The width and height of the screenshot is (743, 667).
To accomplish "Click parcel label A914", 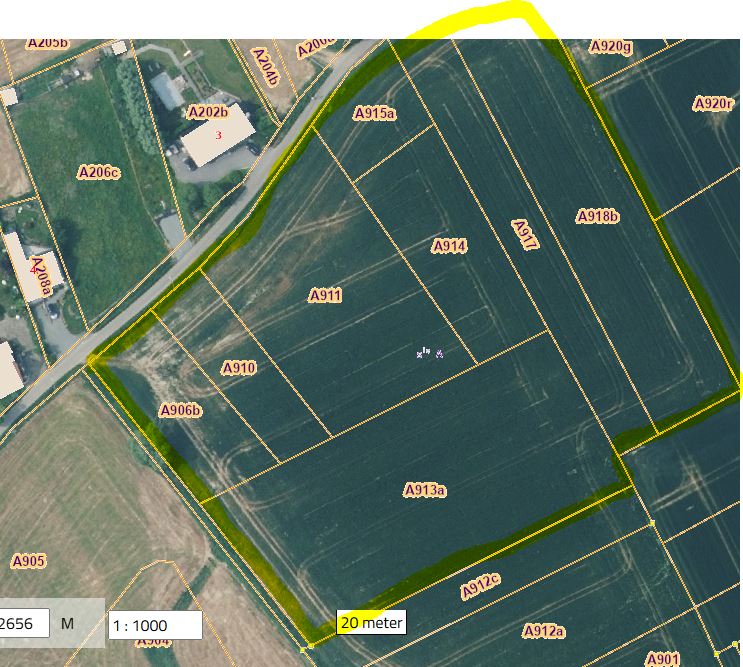I will 449,246.
